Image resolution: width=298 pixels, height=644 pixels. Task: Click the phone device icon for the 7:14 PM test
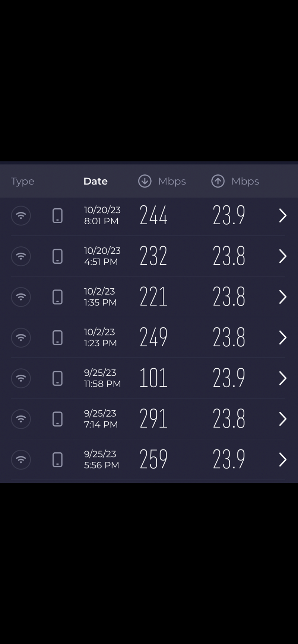57,419
